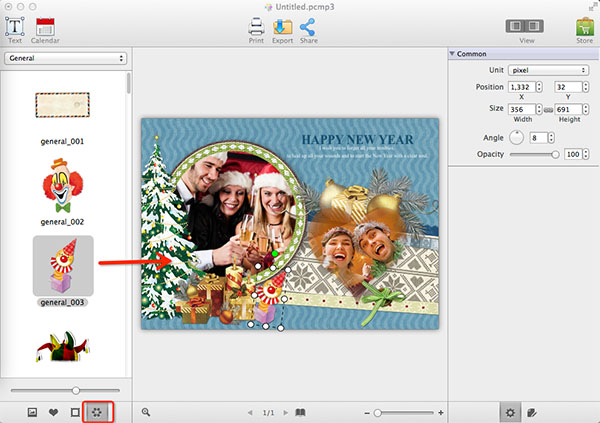Show the gear settings inspector panel
Image resolution: width=600 pixels, height=423 pixels.
(510, 411)
